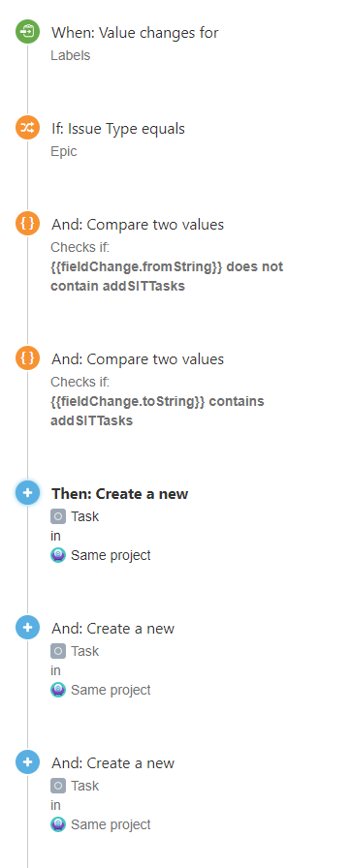This screenshot has width=351, height=868.
Task: Click the blue plus icon of second Create action
Action: 27,628
